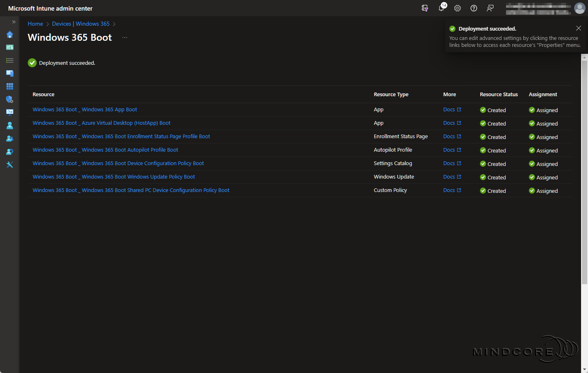The height and width of the screenshot is (373, 588).
Task: Open the Dashboard sidebar icon
Action: (x=10, y=47)
